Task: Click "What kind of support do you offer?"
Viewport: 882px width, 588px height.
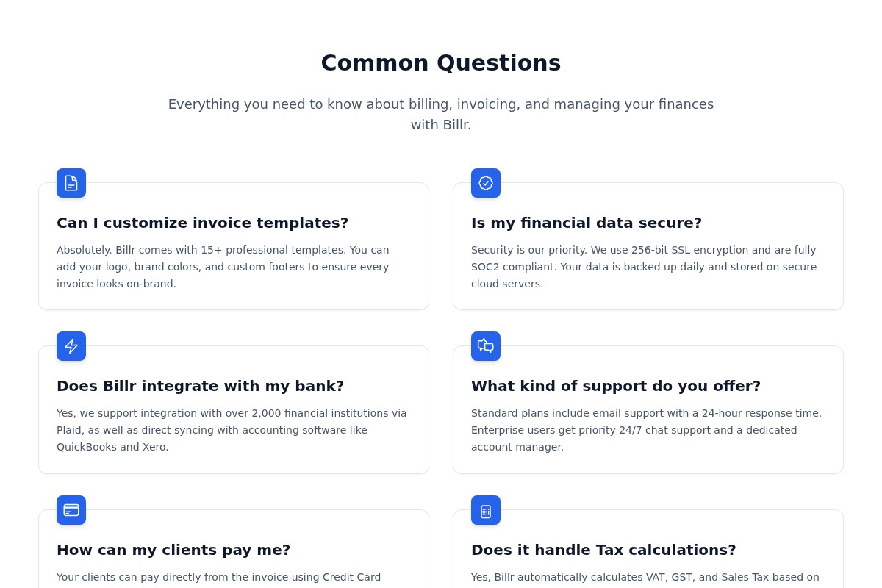Action: 615,386
